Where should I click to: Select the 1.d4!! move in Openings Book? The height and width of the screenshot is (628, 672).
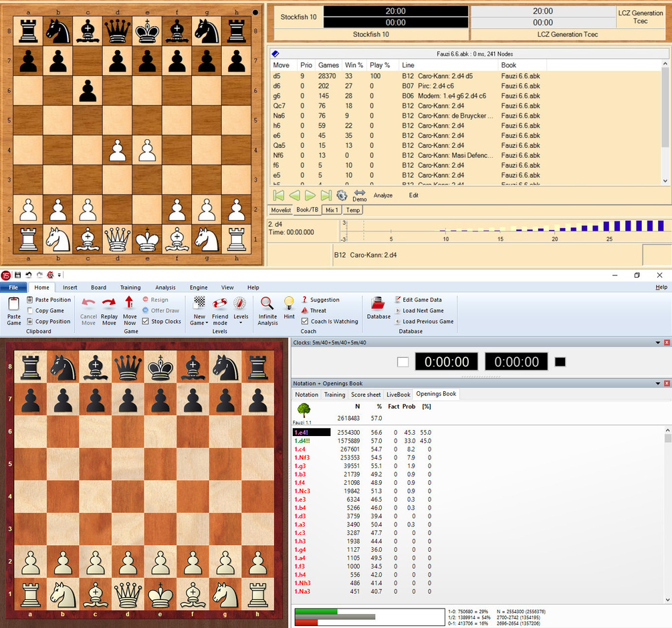coord(302,441)
